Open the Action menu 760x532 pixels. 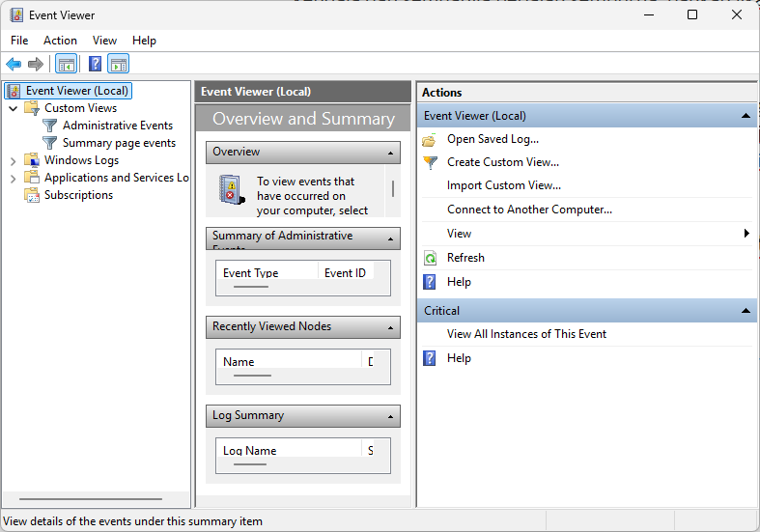pos(60,41)
